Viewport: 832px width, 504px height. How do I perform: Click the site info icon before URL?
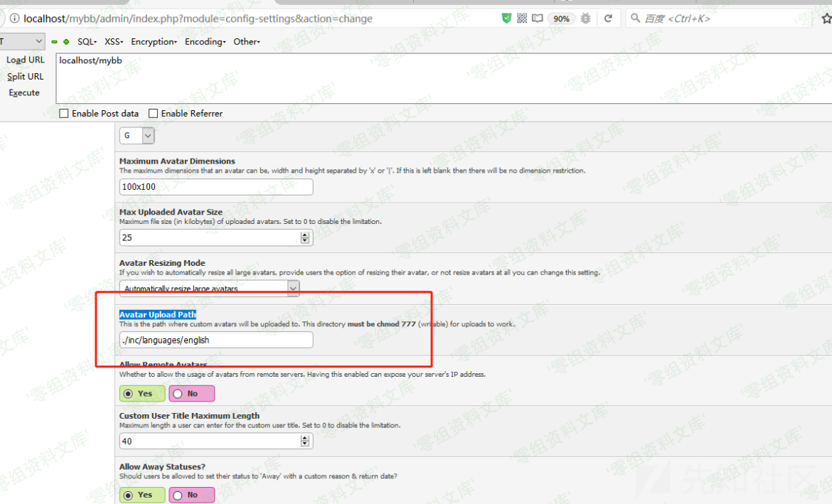[x=12, y=18]
